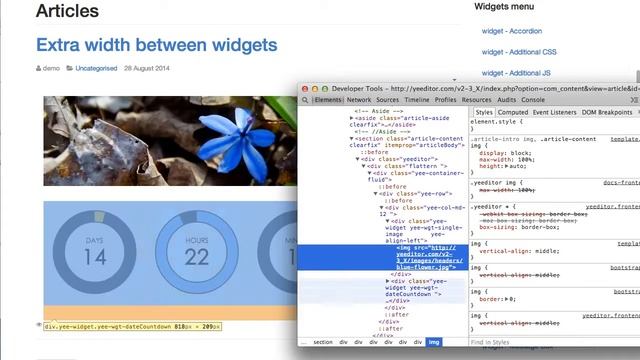The width and height of the screenshot is (640, 360).
Task: Click the Find in Styles field
Action: (554, 342)
